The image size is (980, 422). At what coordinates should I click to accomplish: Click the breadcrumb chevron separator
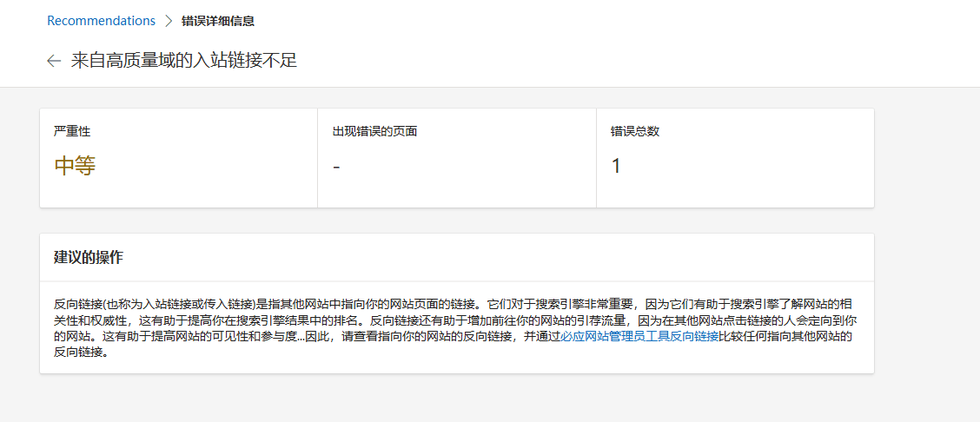pos(169,21)
